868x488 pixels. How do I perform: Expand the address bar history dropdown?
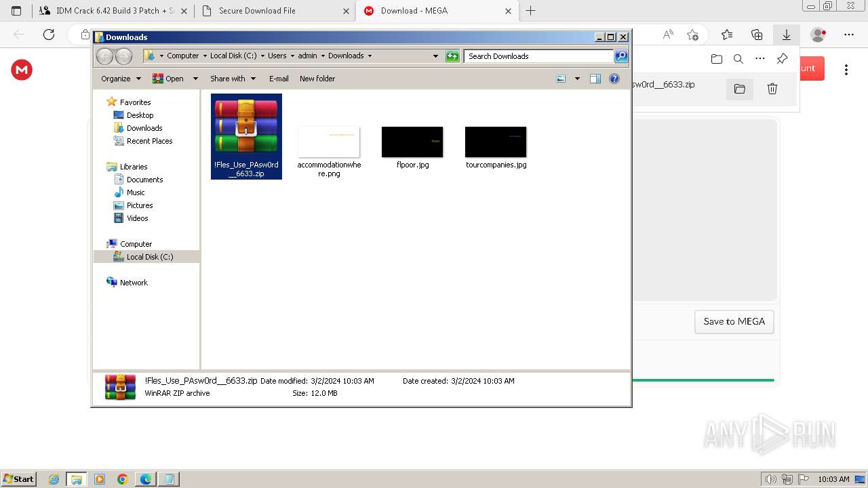click(x=435, y=56)
